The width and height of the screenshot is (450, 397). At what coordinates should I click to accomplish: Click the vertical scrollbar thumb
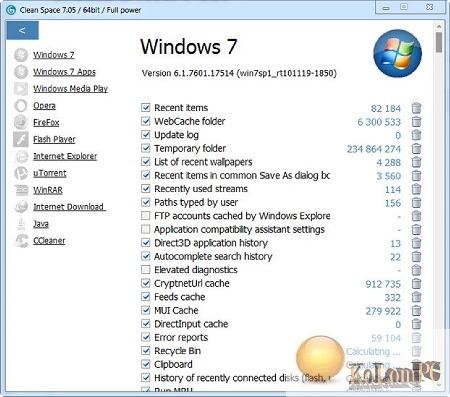click(x=439, y=42)
